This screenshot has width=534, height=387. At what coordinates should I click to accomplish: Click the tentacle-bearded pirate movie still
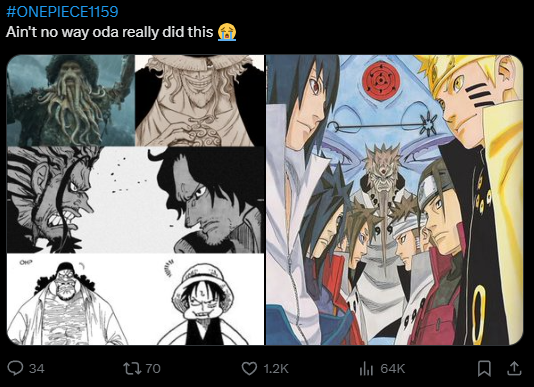[71, 100]
